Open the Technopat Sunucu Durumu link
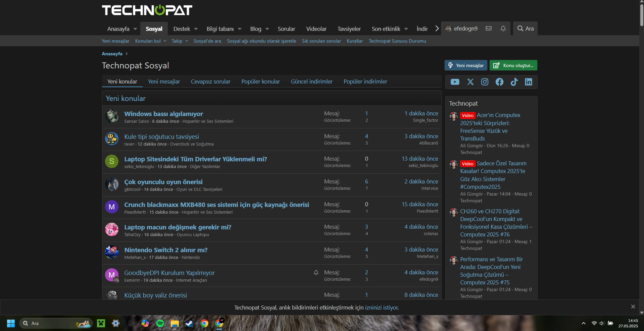 (x=397, y=41)
